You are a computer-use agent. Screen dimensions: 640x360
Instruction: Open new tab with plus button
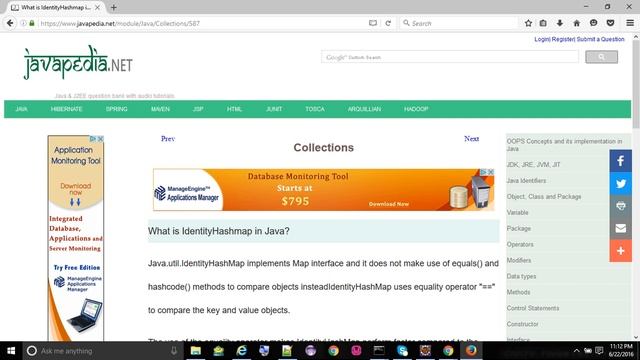[113, 7]
